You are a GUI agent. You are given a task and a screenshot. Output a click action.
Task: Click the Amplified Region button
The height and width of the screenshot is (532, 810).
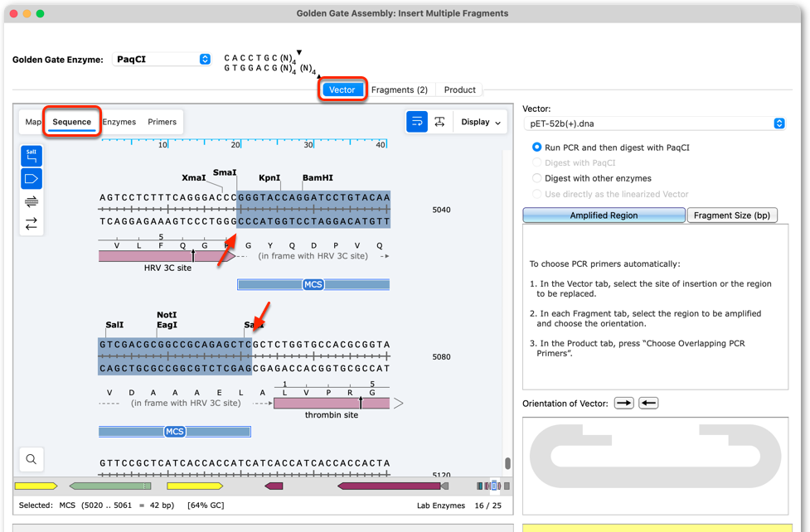[604, 215]
